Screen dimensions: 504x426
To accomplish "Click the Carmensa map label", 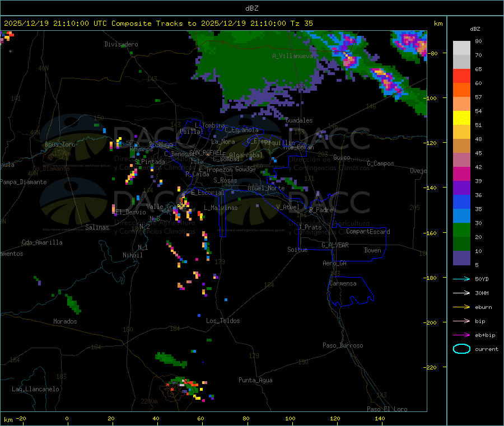I will 343,283.
